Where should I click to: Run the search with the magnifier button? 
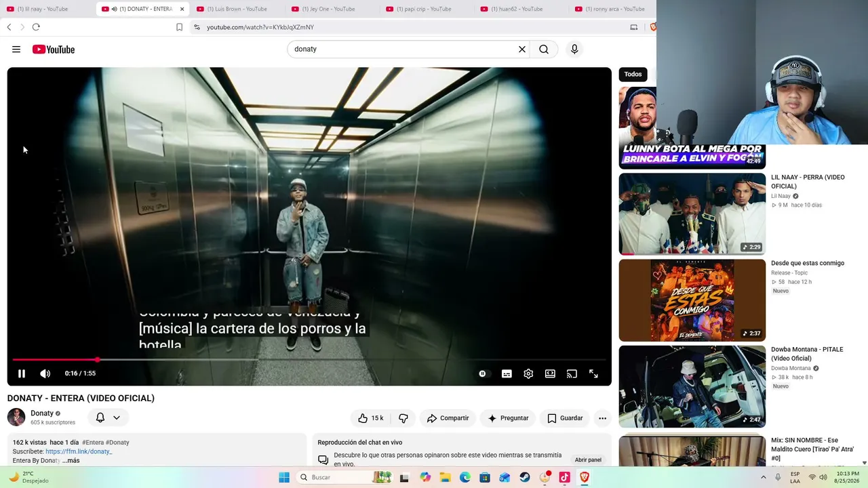544,49
